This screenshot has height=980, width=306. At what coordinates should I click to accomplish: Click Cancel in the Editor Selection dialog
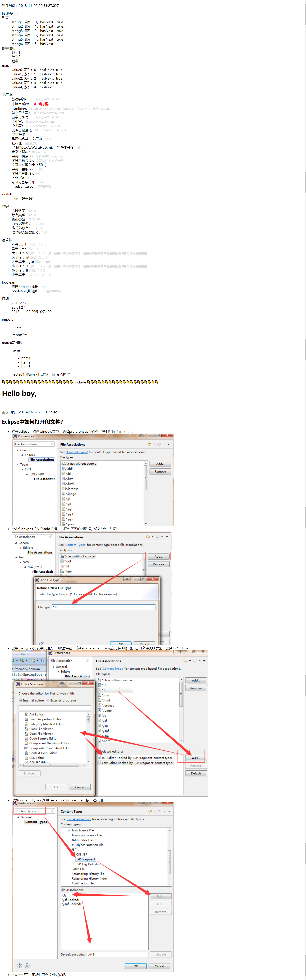80,787
